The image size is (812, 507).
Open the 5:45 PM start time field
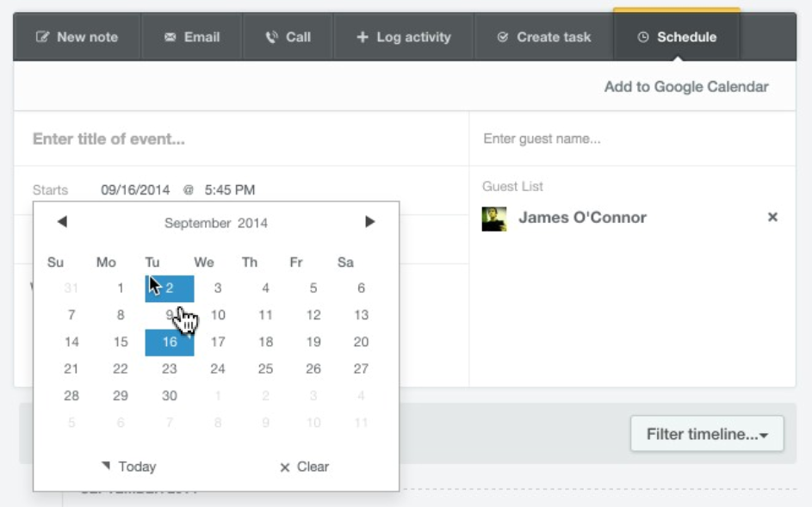tap(229, 190)
